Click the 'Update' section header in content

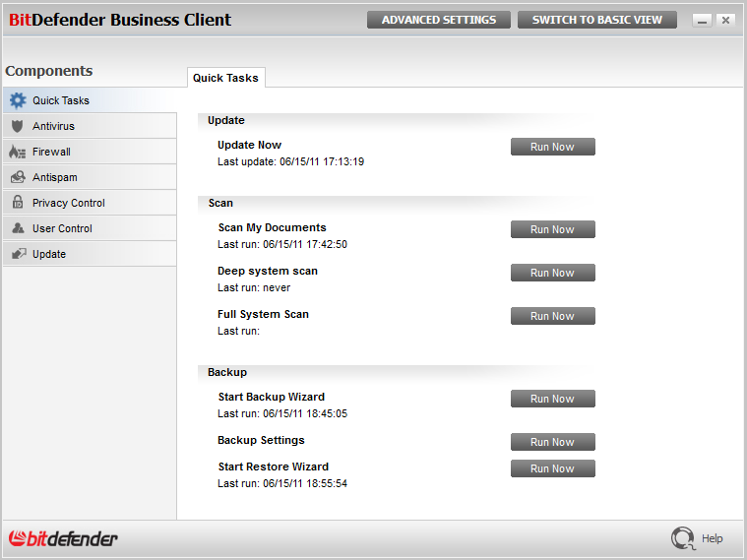(x=226, y=120)
